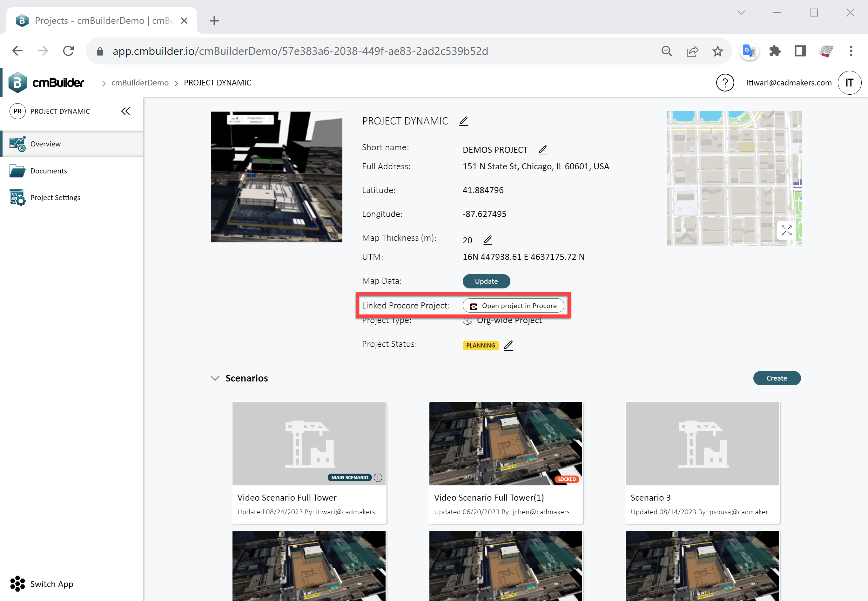868x601 pixels.
Task: Open the browser share icon
Action: (x=692, y=51)
